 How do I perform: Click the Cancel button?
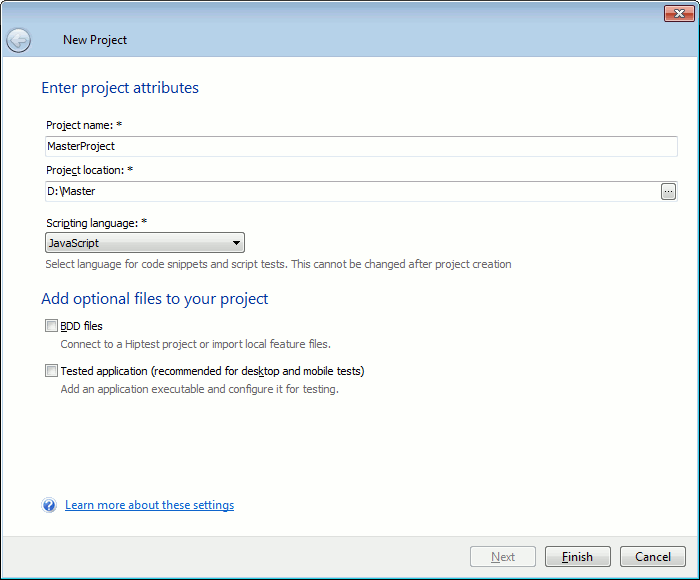click(x=653, y=557)
